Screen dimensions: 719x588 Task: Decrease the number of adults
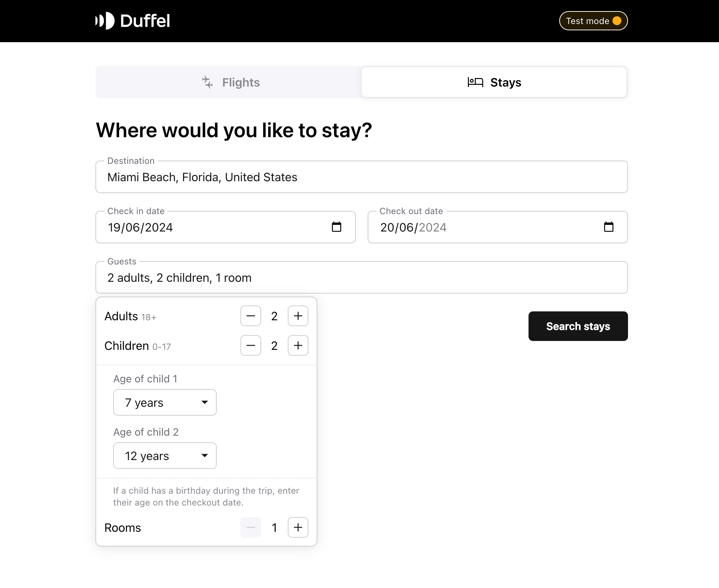(x=251, y=316)
